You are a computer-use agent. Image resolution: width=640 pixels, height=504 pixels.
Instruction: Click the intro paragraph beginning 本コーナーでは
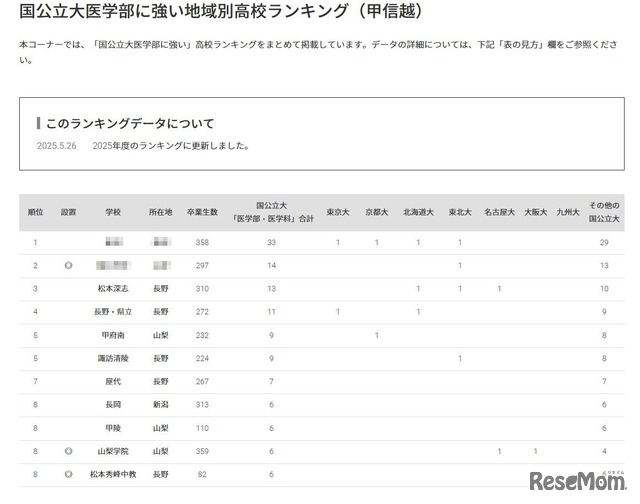coord(318,52)
